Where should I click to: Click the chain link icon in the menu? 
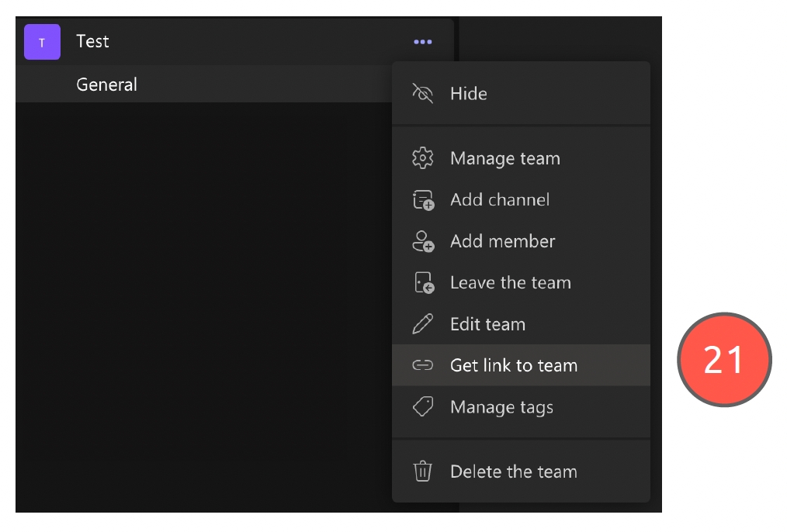pyautogui.click(x=422, y=365)
